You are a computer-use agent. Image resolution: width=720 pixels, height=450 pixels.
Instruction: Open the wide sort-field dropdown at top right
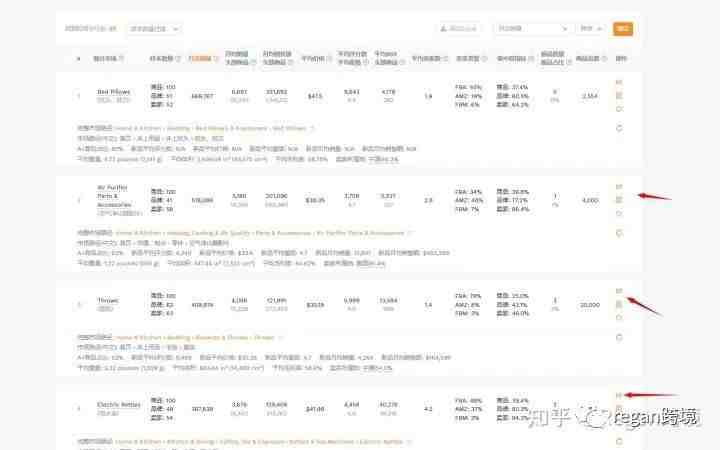coord(532,28)
